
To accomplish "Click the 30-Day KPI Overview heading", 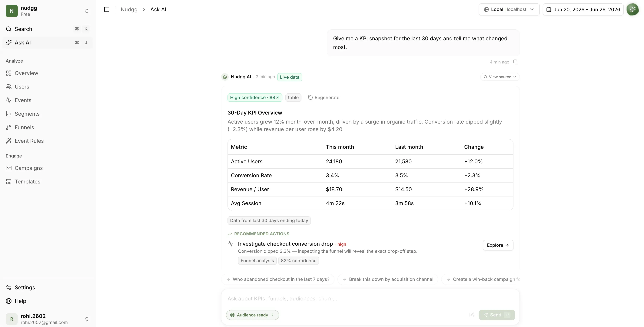I will (x=255, y=113).
